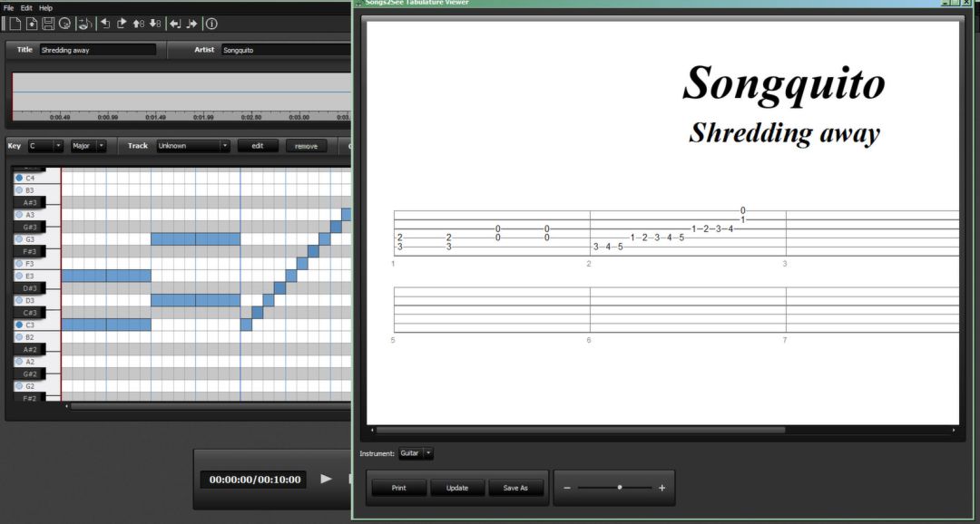This screenshot has height=524, width=980.
Task: Undo the last edit
Action: [x=105, y=24]
